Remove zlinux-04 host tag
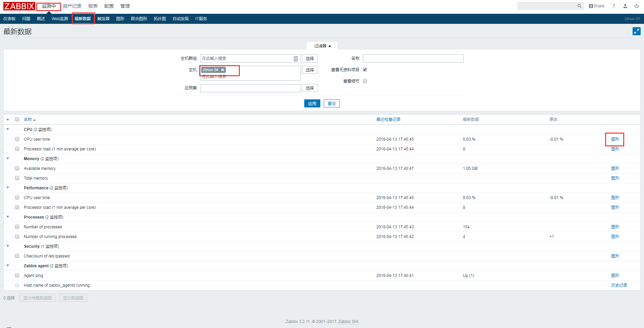Image resolution: width=644 pixels, height=328 pixels. click(x=222, y=70)
